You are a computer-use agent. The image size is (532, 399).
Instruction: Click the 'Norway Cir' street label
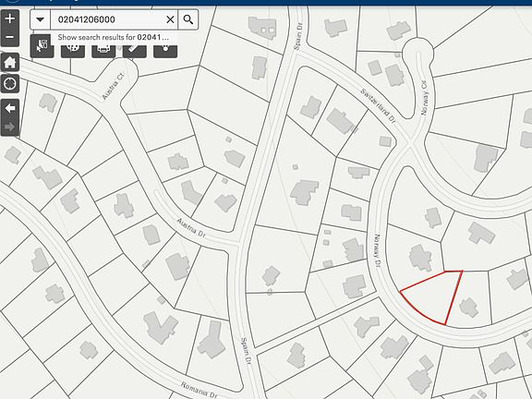pyautogui.click(x=425, y=97)
